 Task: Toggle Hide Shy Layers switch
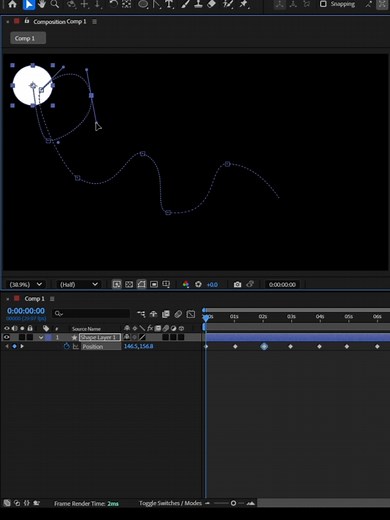(153, 314)
